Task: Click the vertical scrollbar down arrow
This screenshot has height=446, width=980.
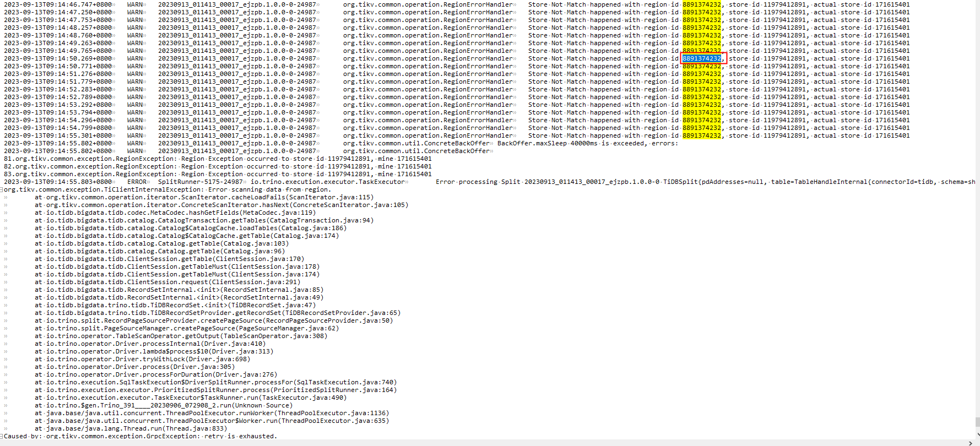Action: click(977, 435)
